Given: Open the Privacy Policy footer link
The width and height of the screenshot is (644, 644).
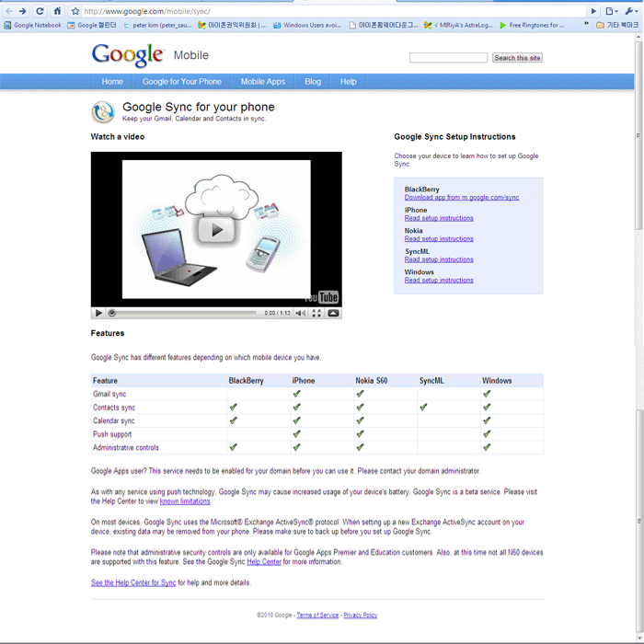Looking at the screenshot, I should [x=361, y=615].
